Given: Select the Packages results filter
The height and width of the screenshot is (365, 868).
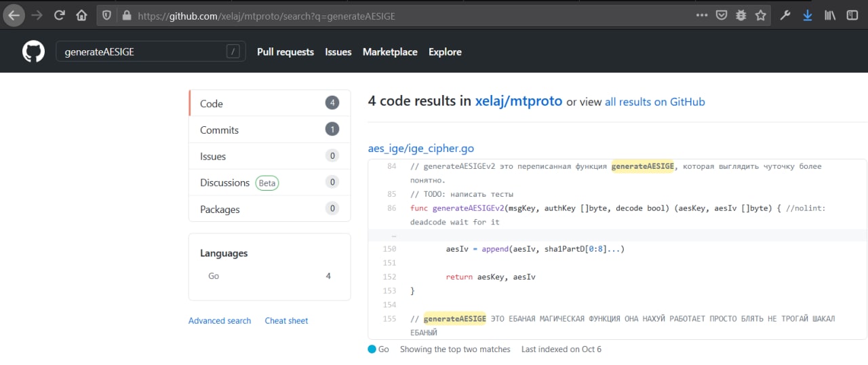Looking at the screenshot, I should (x=269, y=209).
